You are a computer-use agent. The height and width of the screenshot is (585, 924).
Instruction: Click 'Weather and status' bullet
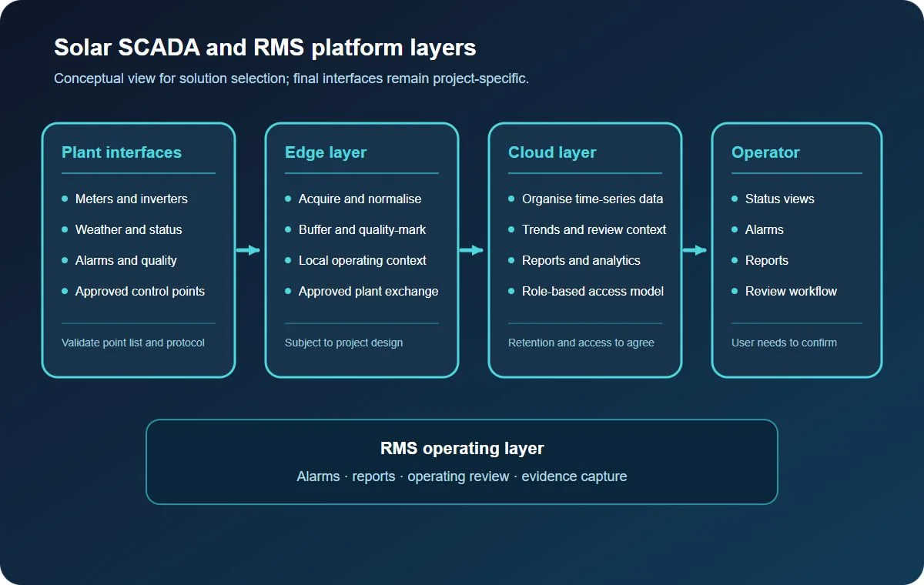tap(129, 229)
